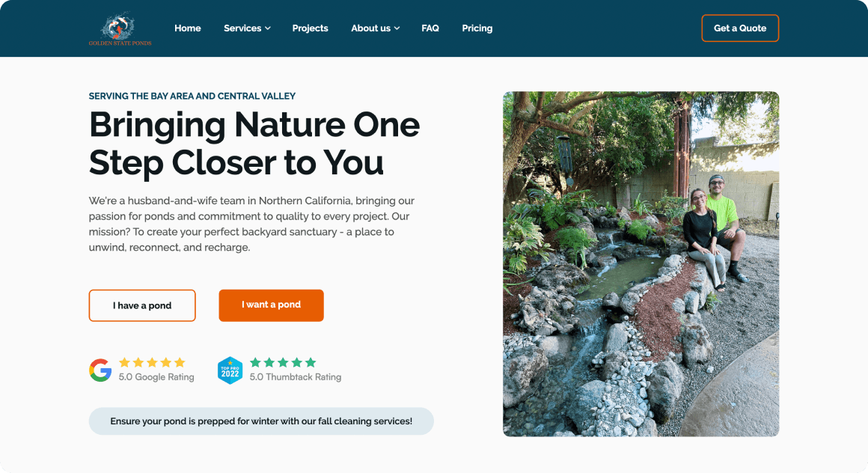The width and height of the screenshot is (868, 473).
Task: Click the 'Serving the Bay Area' tagline
Action: coord(192,96)
